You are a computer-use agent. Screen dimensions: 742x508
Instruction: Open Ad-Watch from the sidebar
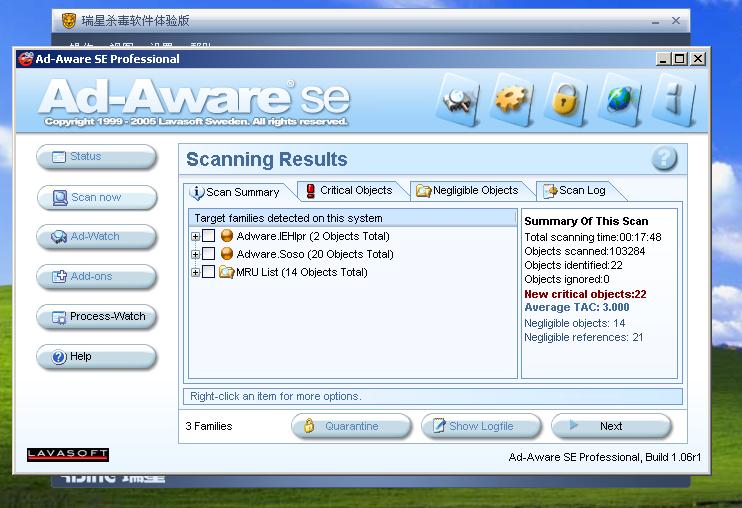click(96, 236)
